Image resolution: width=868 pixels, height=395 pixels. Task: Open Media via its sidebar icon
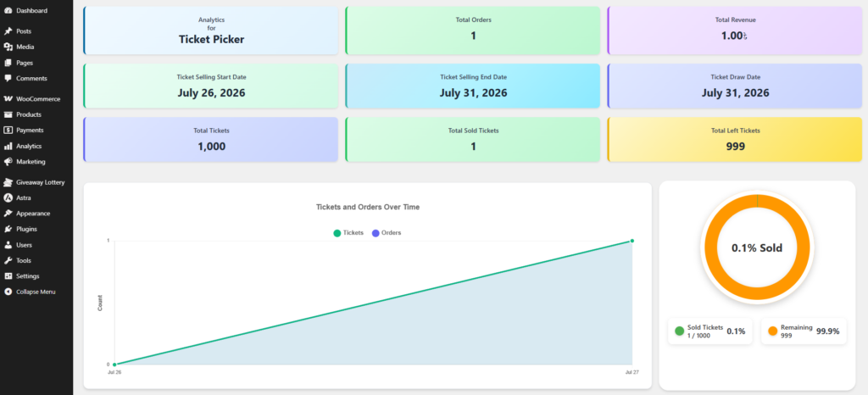[8, 47]
